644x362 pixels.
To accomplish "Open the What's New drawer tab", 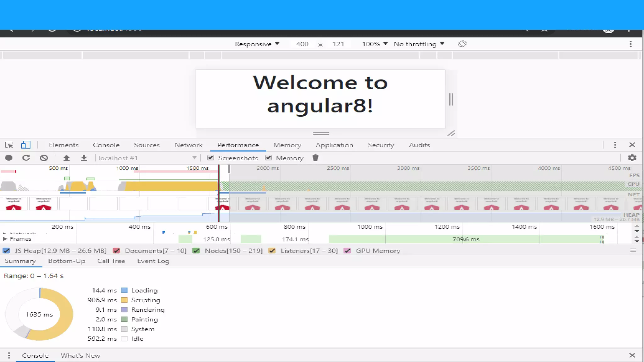I will [x=80, y=355].
